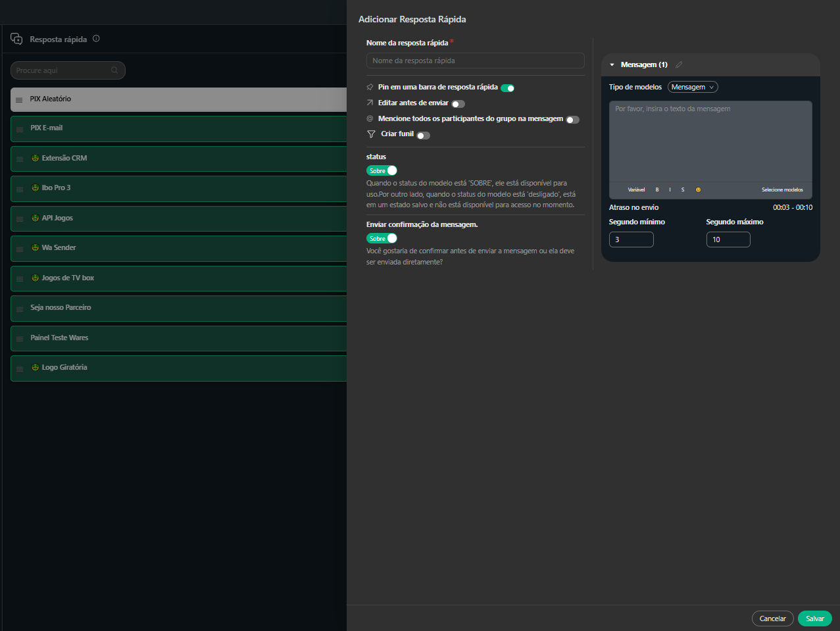Image resolution: width=840 pixels, height=631 pixels.
Task: Select the PIX E-mail quick reply
Action: click(x=178, y=128)
